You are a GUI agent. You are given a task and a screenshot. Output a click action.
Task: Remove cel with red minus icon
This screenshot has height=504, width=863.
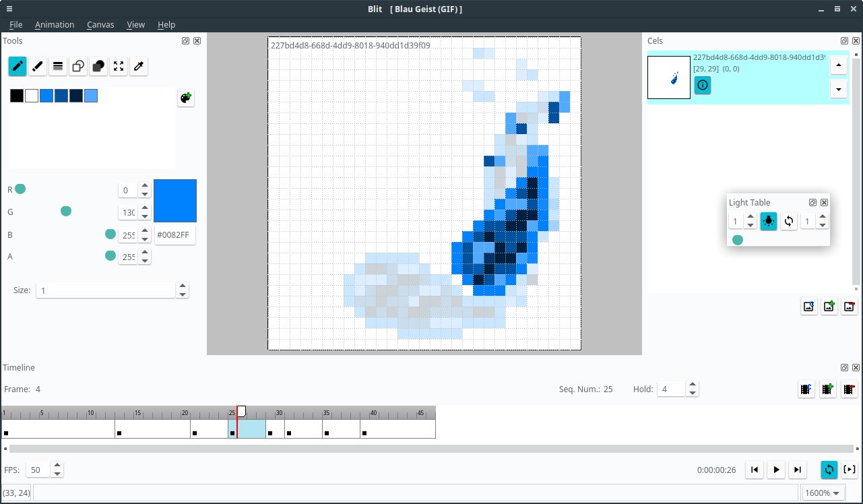(850, 307)
